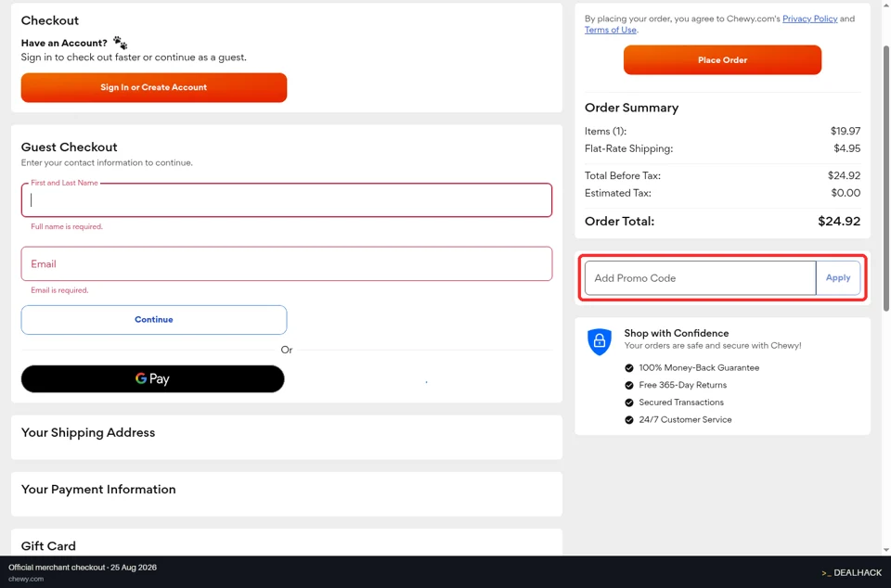Click the Sign In or Create Account button
This screenshot has height=588, width=891.
coord(153,87)
